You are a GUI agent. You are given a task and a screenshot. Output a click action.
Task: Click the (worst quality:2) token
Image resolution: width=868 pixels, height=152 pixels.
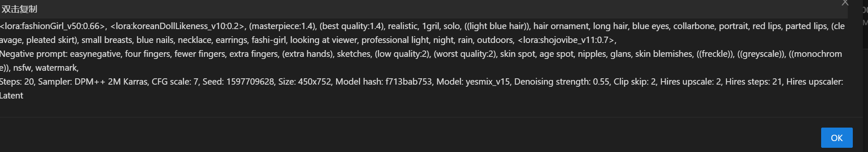(x=465, y=54)
